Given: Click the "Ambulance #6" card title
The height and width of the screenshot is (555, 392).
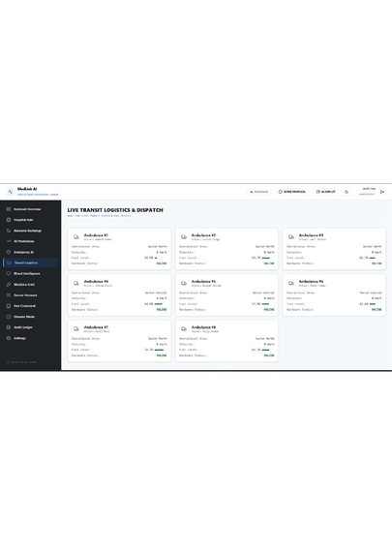Looking at the screenshot, I should 311,281.
